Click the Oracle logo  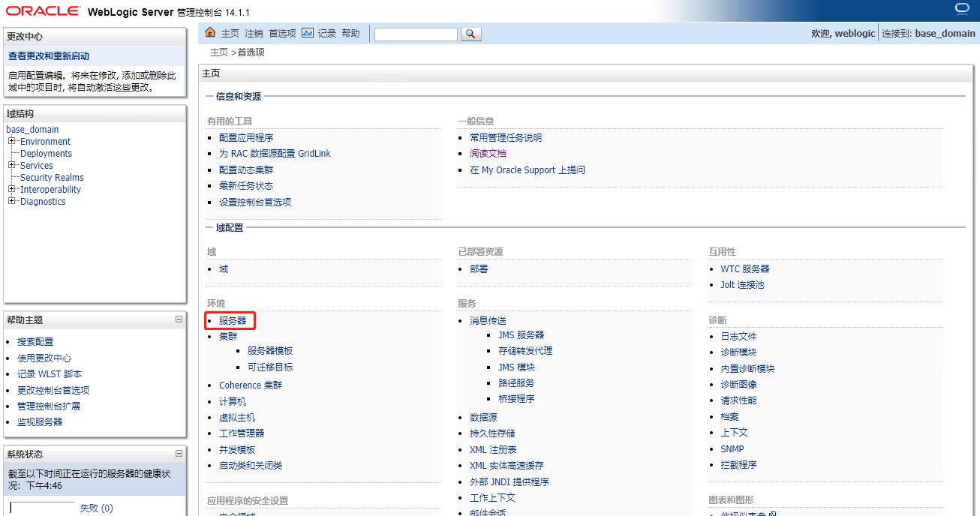point(41,10)
